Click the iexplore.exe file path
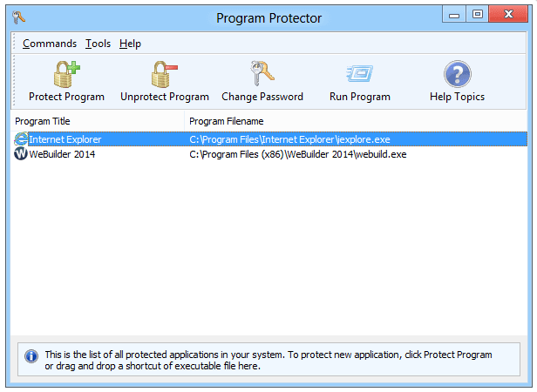Viewport: 537px width, 392px height. click(289, 139)
